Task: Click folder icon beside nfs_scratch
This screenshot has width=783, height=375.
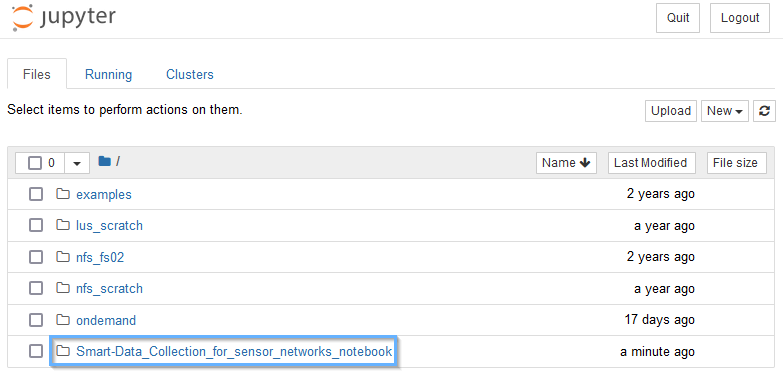Action: 62,288
